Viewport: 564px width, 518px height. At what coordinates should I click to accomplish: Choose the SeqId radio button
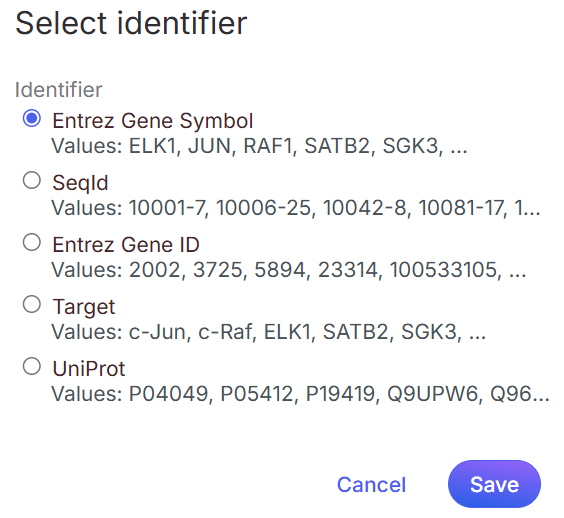[x=32, y=180]
